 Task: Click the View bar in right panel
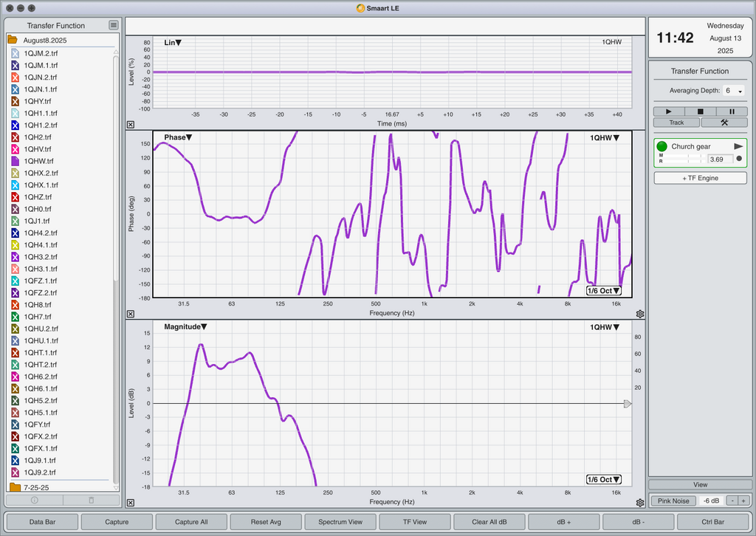pyautogui.click(x=700, y=484)
